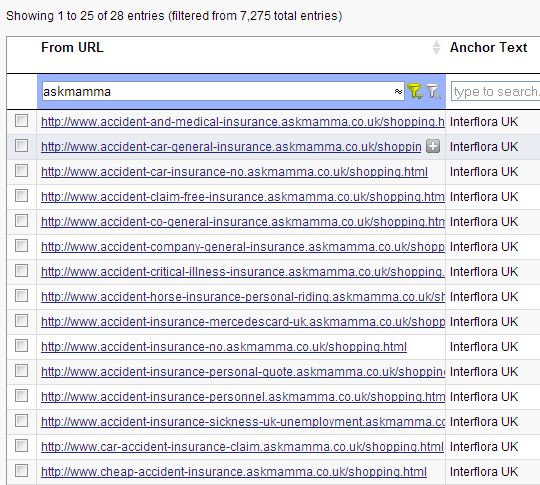Open accident-critical-illness-insurance link
The height and width of the screenshot is (485, 540).
click(x=243, y=272)
